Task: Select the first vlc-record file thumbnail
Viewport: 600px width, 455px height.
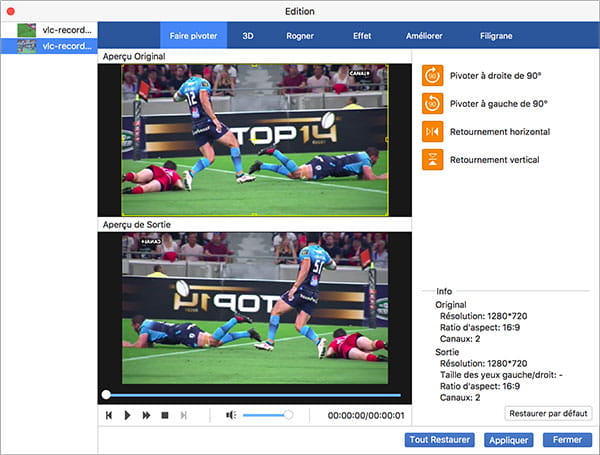Action: click(x=27, y=30)
